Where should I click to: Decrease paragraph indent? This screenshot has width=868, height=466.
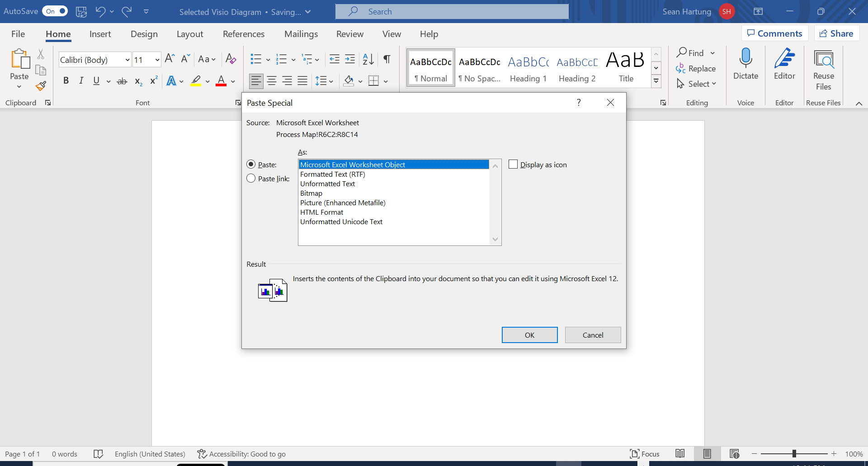[335, 59]
